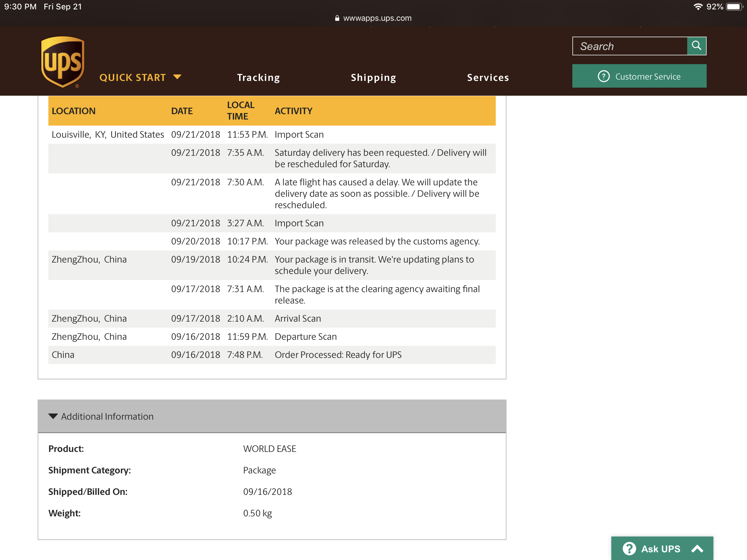
Task: Click the LOCATION column header
Action: click(x=74, y=111)
